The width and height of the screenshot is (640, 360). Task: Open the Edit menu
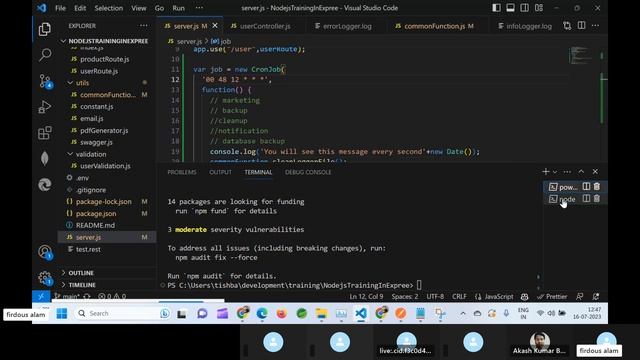(x=80, y=8)
